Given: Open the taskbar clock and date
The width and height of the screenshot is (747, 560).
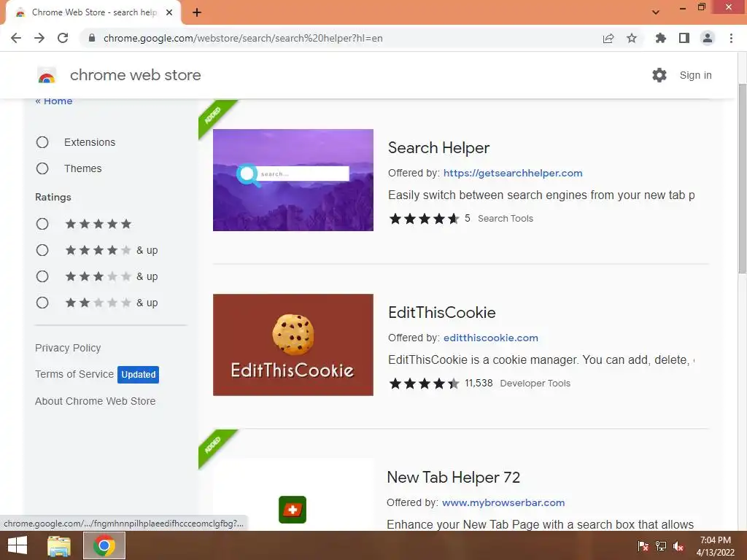Looking at the screenshot, I should (x=716, y=546).
